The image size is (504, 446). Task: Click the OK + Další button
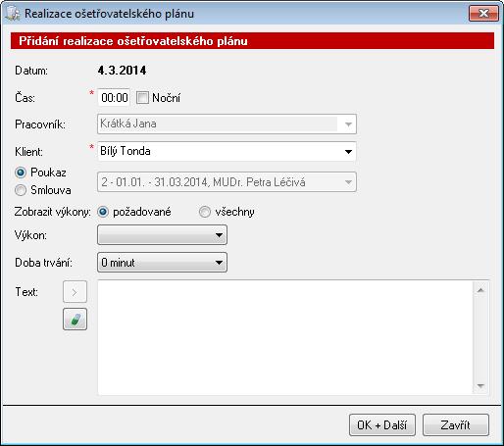pyautogui.click(x=382, y=425)
